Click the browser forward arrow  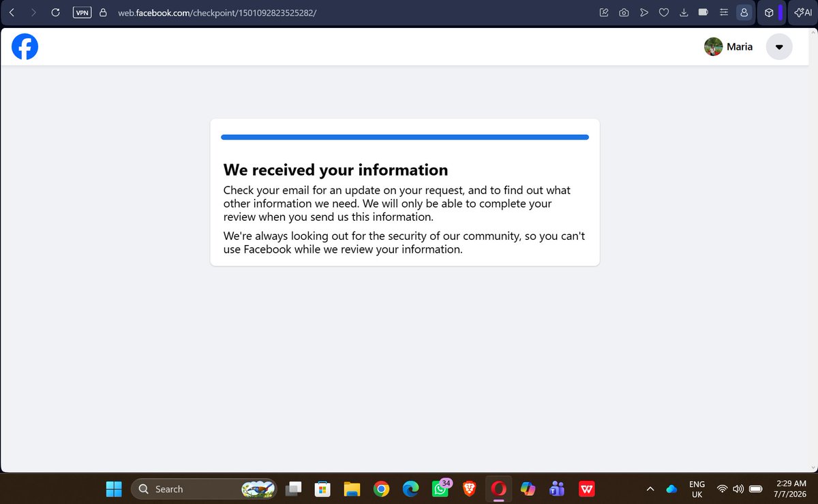[x=33, y=12]
